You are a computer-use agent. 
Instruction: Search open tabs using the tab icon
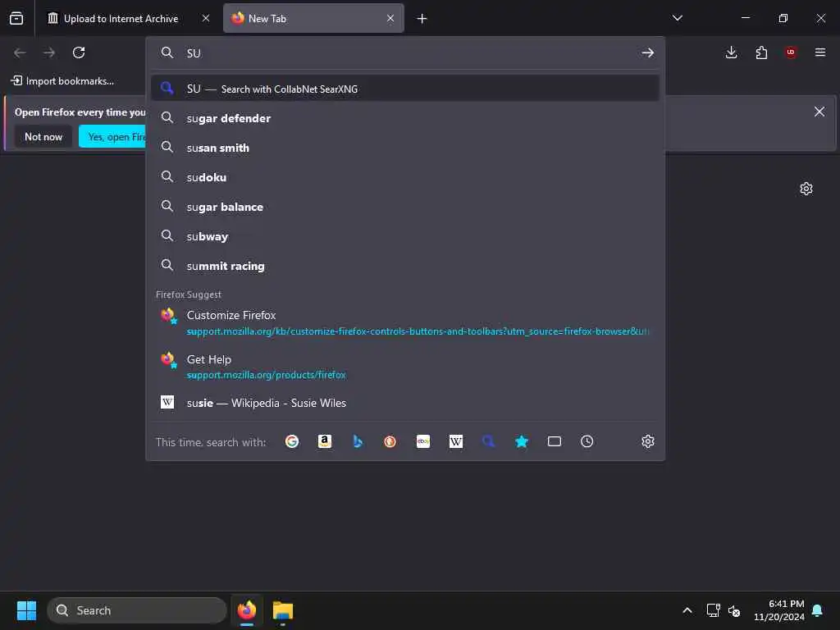(x=555, y=441)
